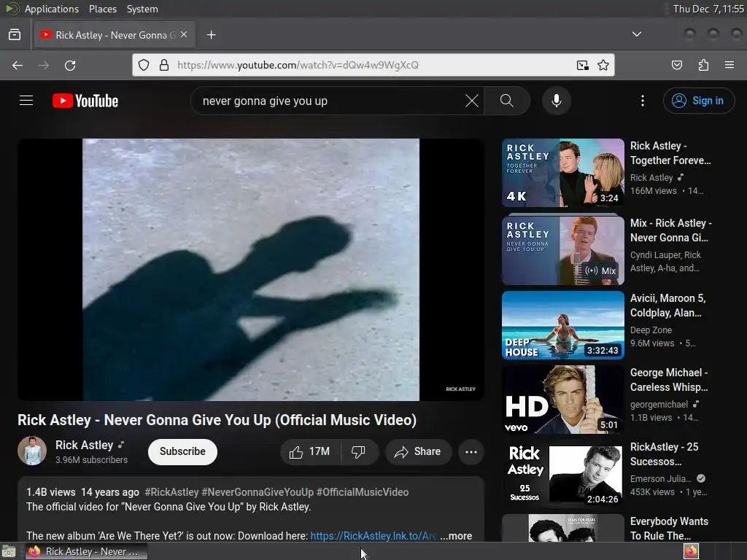Open George Michael Careless Whisper thumbnail
The width and height of the screenshot is (747, 560).
(x=562, y=400)
